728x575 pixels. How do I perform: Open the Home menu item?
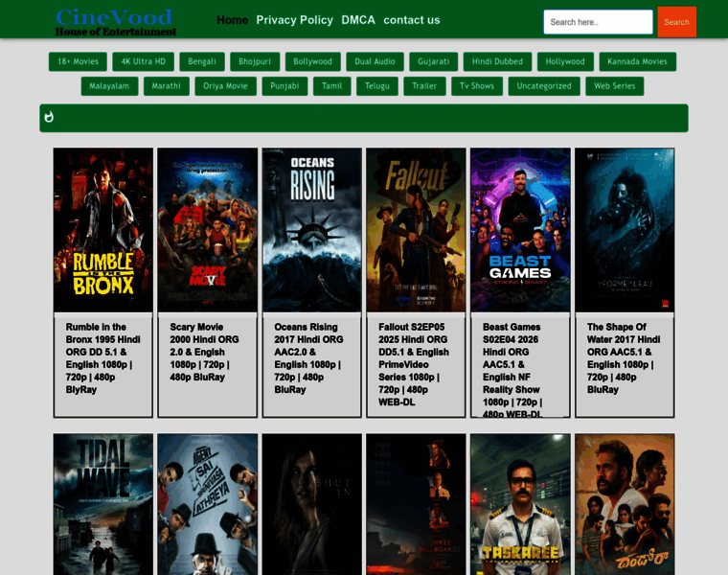pyautogui.click(x=232, y=20)
